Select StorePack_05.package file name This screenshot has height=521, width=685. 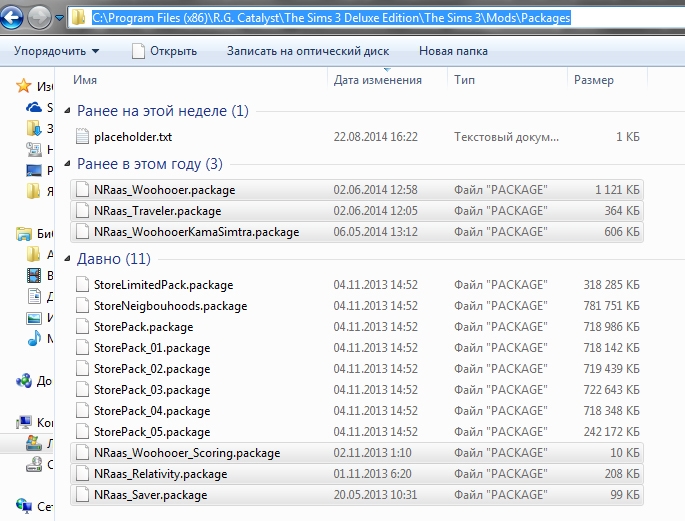[152, 432]
